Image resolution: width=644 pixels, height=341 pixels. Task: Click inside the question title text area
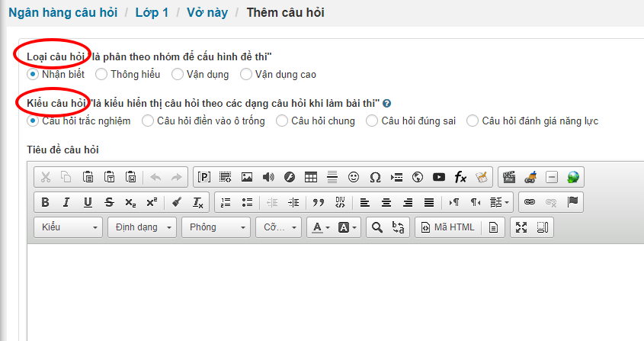pyautogui.click(x=335, y=292)
